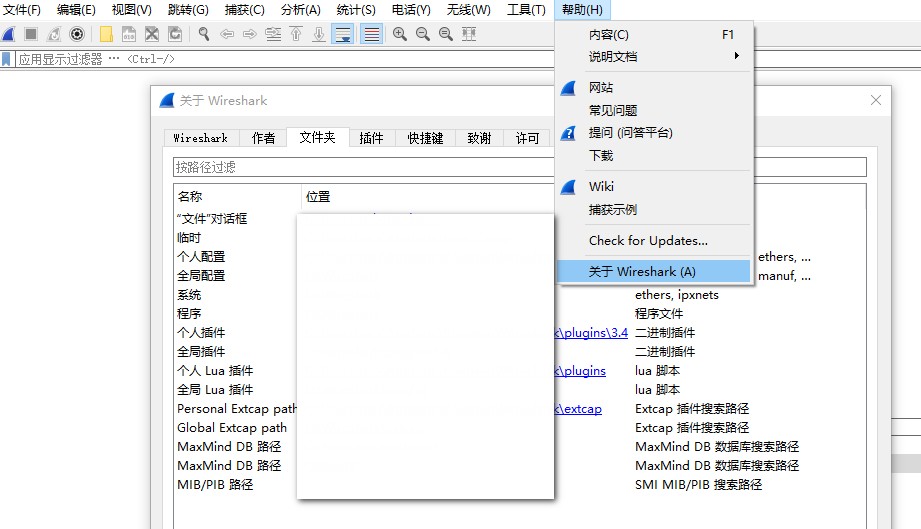Click the 按路径过滤 filter field
This screenshot has width=921, height=529.
520,167
